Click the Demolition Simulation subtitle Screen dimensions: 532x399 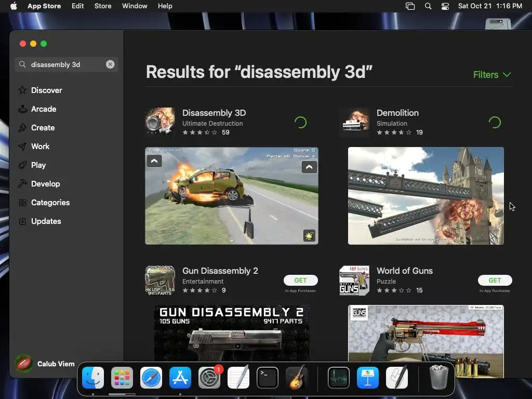click(392, 124)
